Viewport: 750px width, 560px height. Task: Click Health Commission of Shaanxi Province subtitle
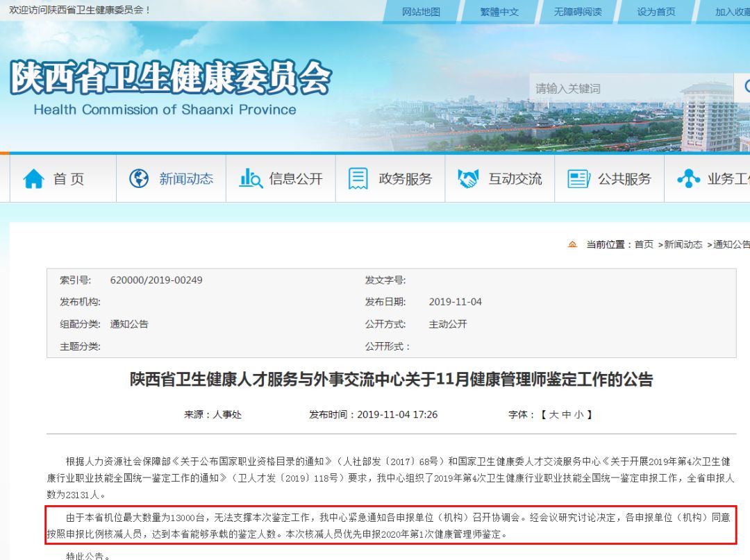[x=165, y=110]
